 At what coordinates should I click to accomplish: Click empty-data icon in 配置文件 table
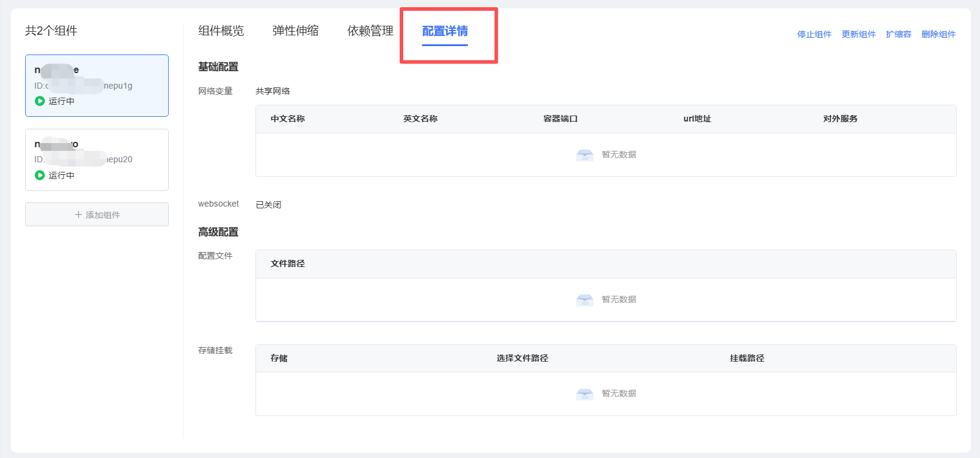(585, 300)
